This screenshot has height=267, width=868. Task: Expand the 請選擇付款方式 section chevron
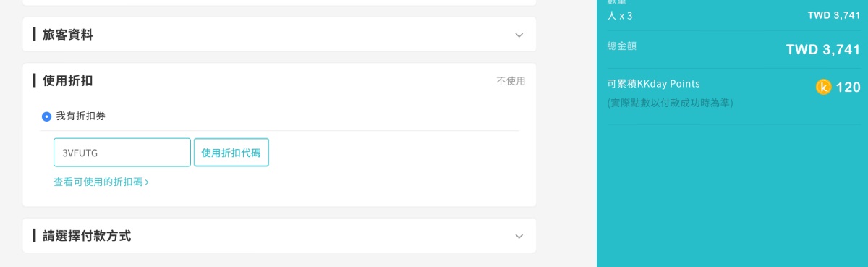(x=519, y=236)
